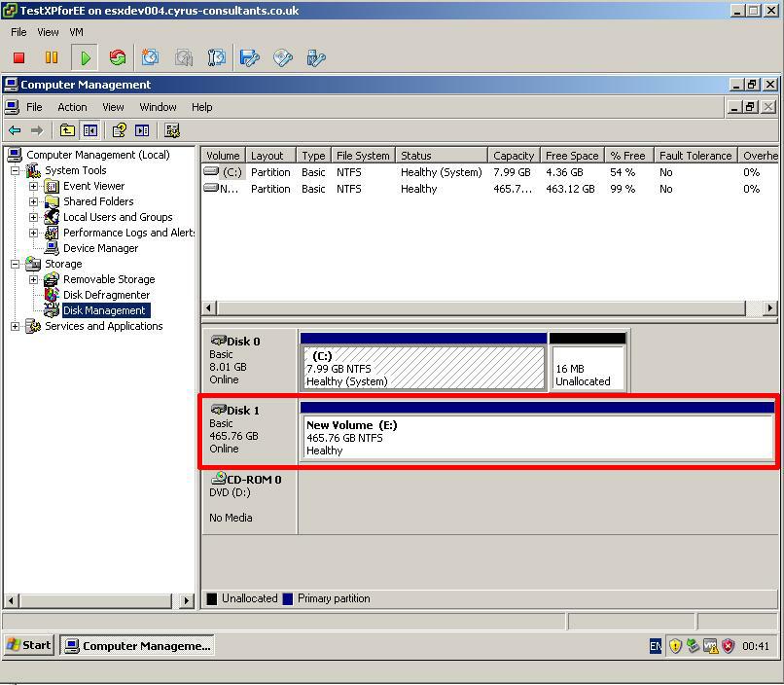Image resolution: width=784 pixels, height=685 pixels.
Task: Sort by the Volume column header
Action: (x=223, y=156)
